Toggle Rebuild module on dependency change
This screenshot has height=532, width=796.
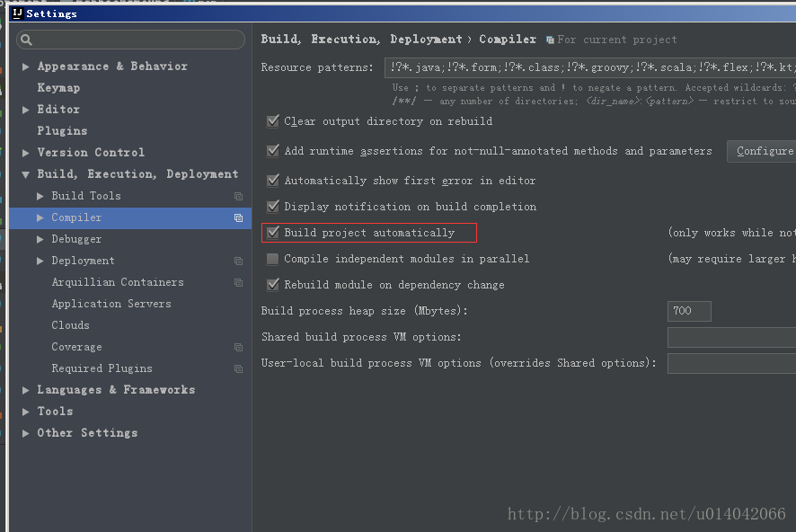click(x=272, y=285)
